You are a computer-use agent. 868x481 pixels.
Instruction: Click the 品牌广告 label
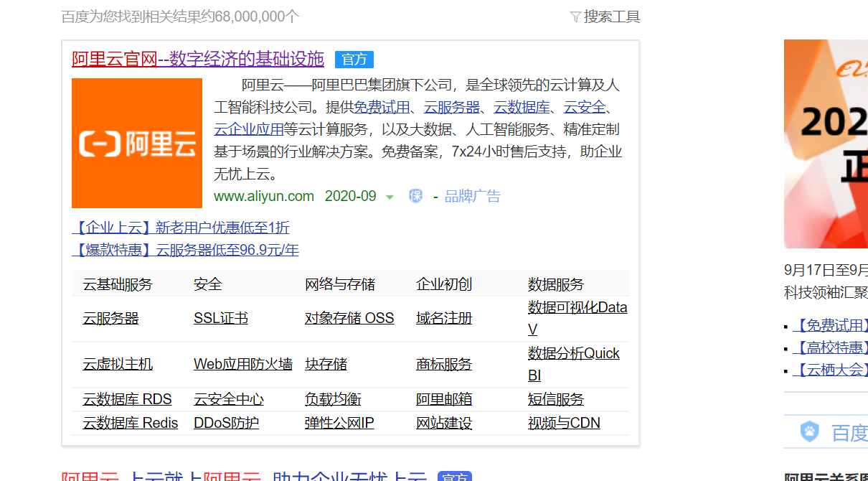click(473, 196)
